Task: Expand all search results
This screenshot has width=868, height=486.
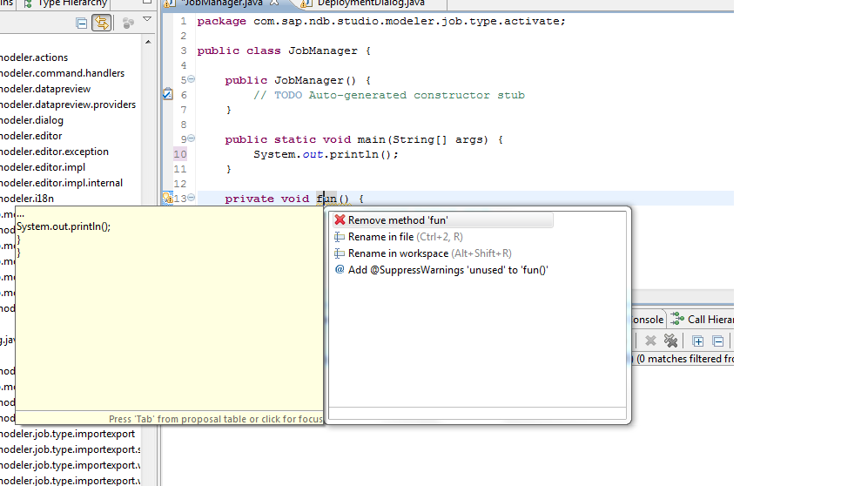Action: click(697, 341)
